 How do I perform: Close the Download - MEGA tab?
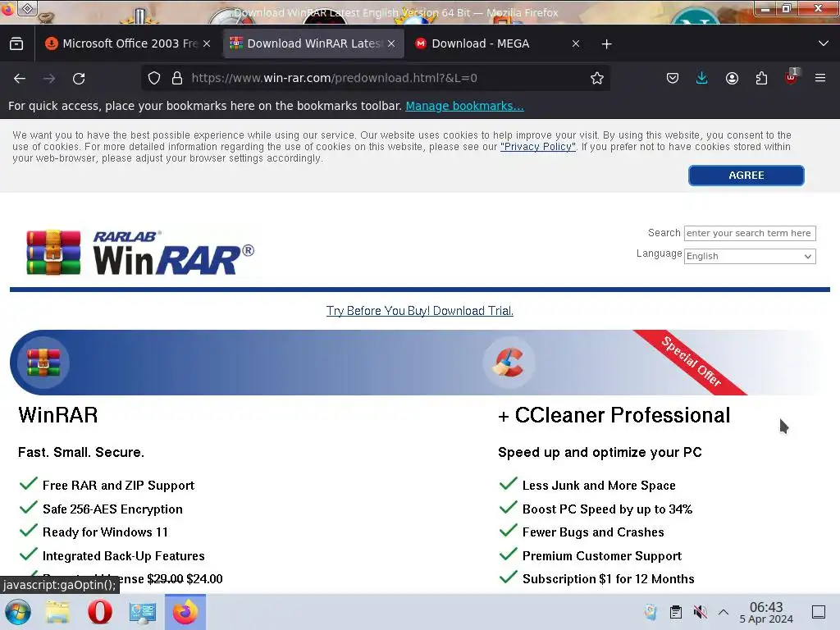pyautogui.click(x=576, y=44)
